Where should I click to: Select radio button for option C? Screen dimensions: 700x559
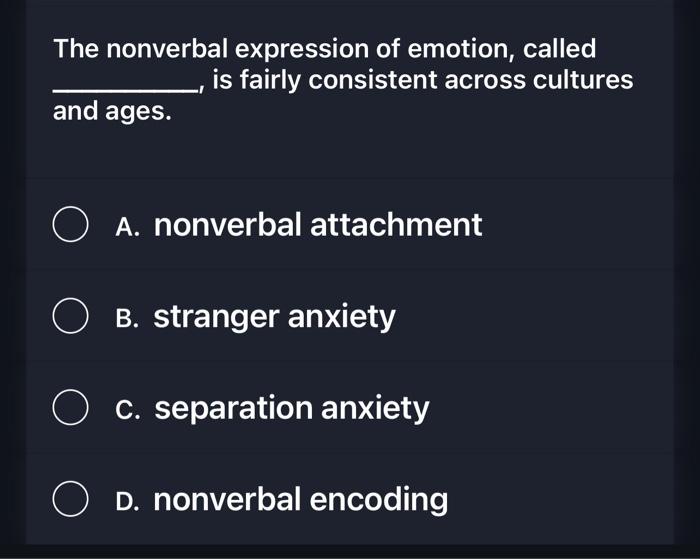(70, 407)
